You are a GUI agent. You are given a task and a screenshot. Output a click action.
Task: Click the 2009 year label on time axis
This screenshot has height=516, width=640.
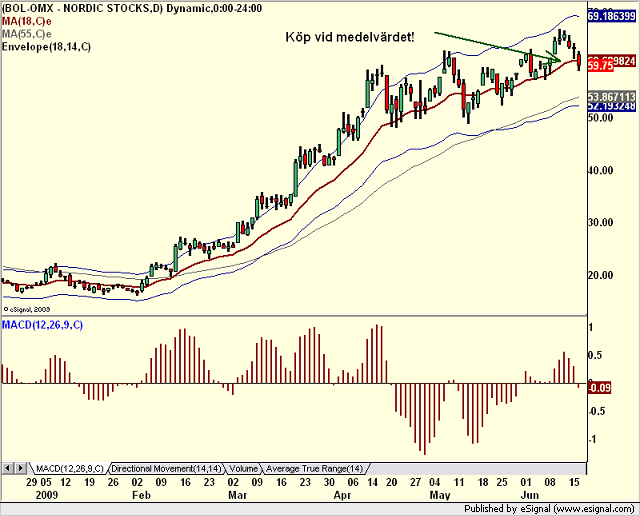pos(47,495)
